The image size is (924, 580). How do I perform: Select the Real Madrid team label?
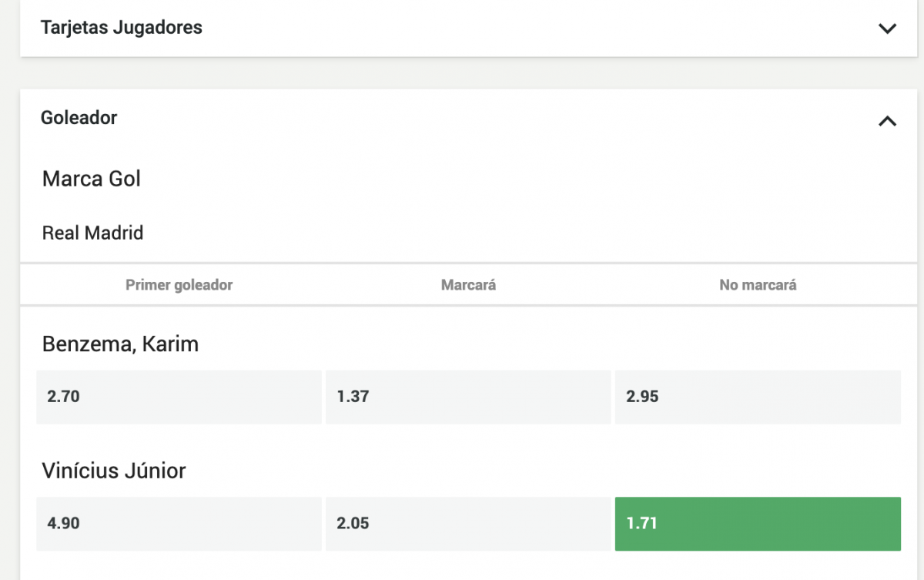click(x=92, y=233)
